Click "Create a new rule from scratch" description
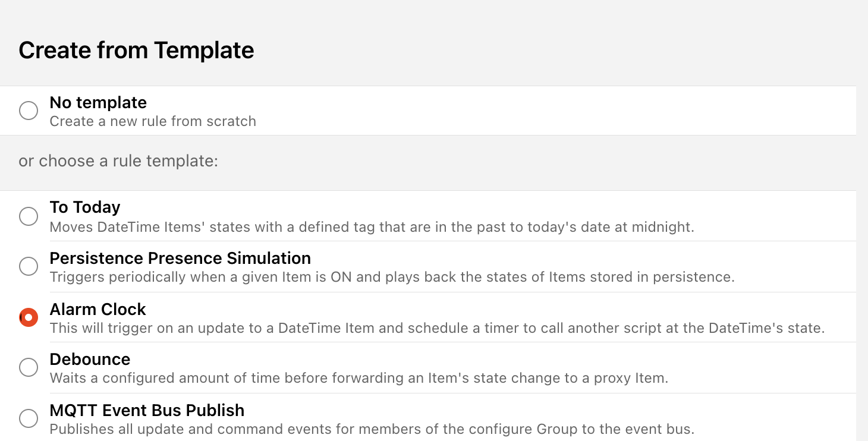868x441 pixels. 153,121
